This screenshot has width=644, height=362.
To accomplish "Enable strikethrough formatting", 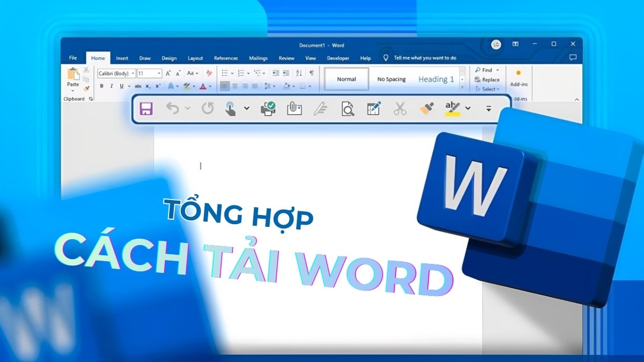I will (x=139, y=86).
